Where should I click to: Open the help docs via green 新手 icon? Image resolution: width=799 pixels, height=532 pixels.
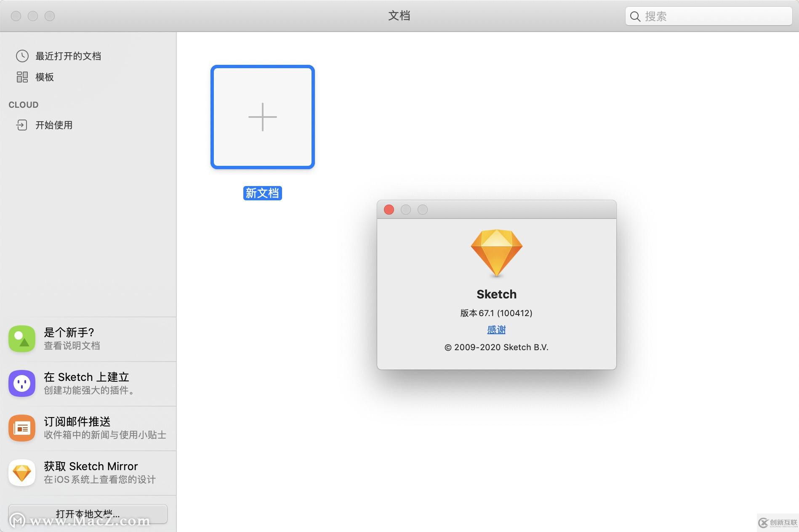[21, 338]
